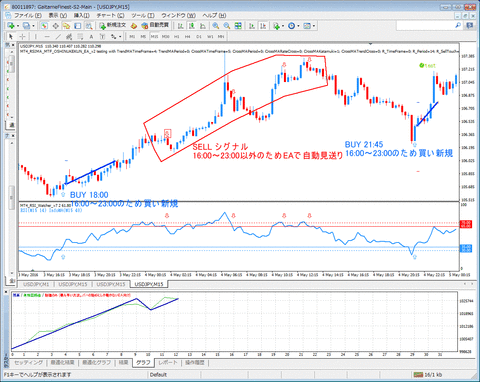Open the レポート report tab
The image size is (480, 382).
tap(167, 363)
